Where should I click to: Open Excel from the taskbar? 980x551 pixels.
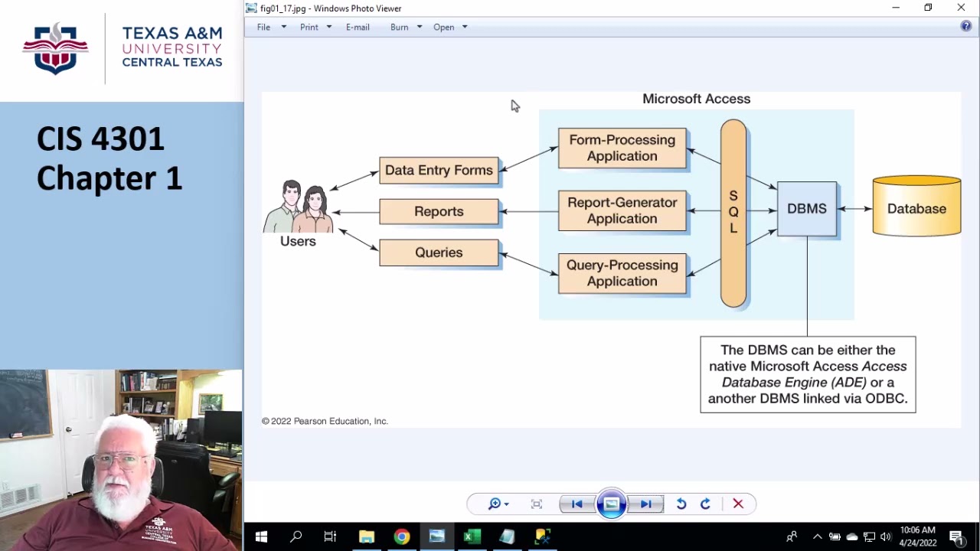472,536
